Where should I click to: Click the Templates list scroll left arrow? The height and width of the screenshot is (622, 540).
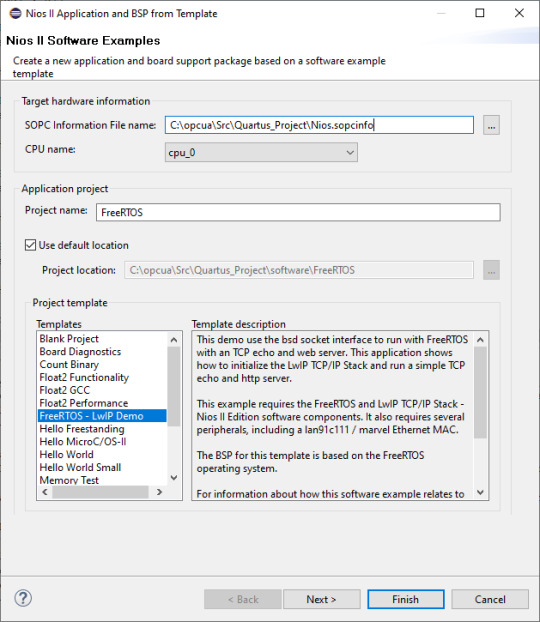click(45, 492)
